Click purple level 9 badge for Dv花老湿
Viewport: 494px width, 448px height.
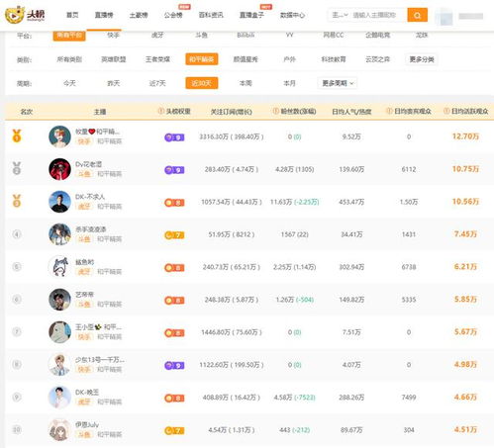click(174, 170)
